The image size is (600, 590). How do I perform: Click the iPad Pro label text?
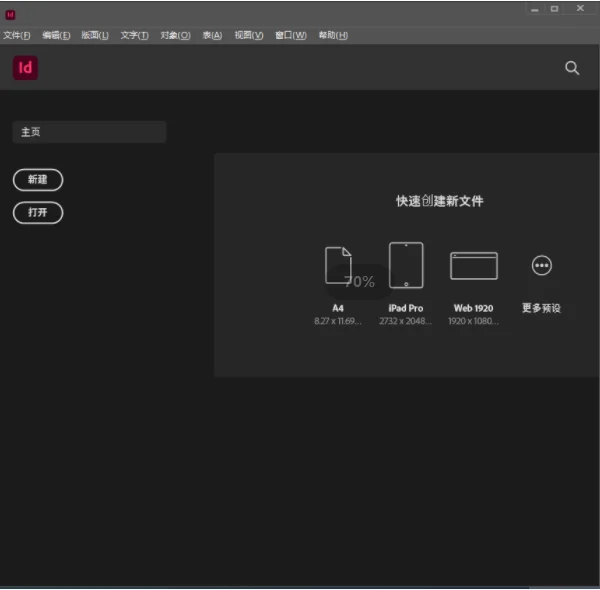(406, 308)
